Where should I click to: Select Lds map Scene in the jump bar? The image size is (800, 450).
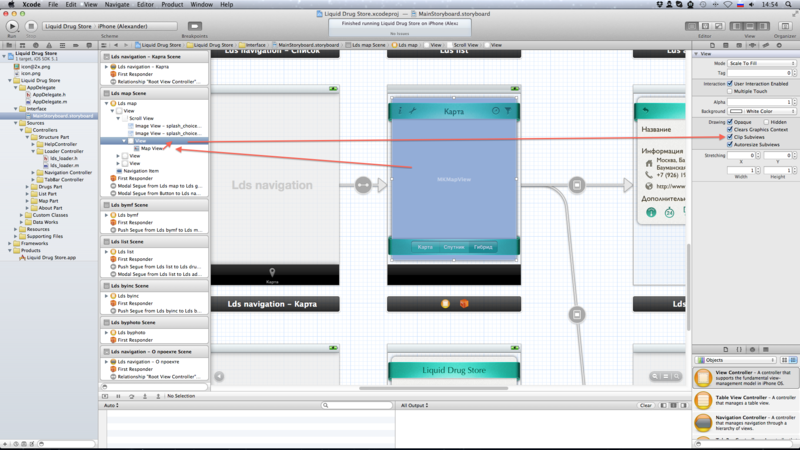(x=365, y=45)
